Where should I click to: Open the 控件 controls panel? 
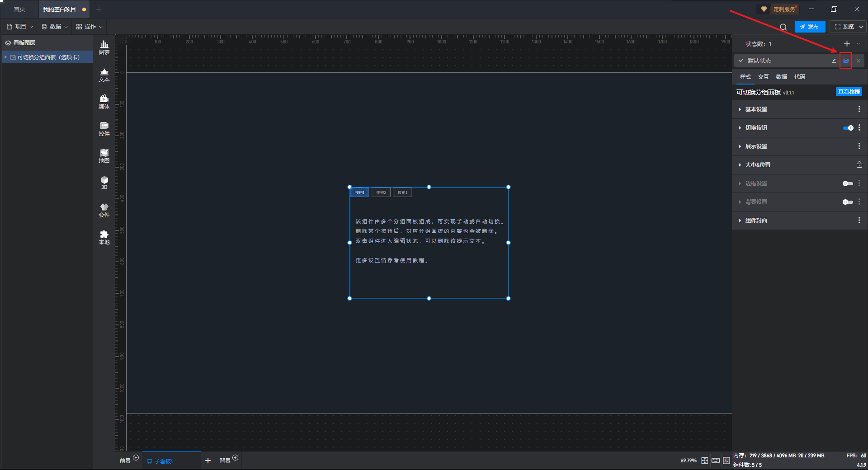(x=104, y=128)
